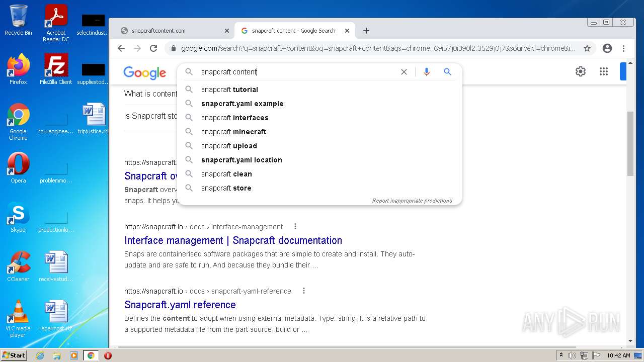
Task: Switch to the snapcraftcontent.com tab
Action: point(171,31)
